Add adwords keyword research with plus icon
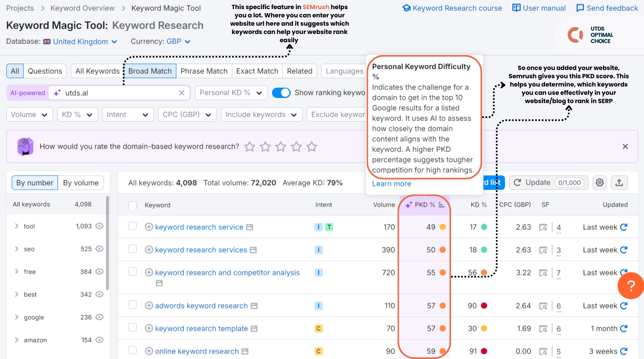Image resolution: width=644 pixels, height=359 pixels. pyautogui.click(x=149, y=306)
